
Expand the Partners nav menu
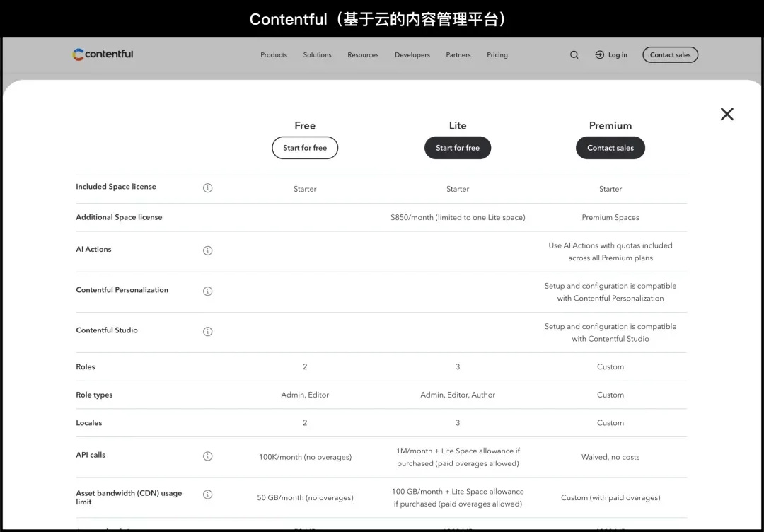coord(458,55)
